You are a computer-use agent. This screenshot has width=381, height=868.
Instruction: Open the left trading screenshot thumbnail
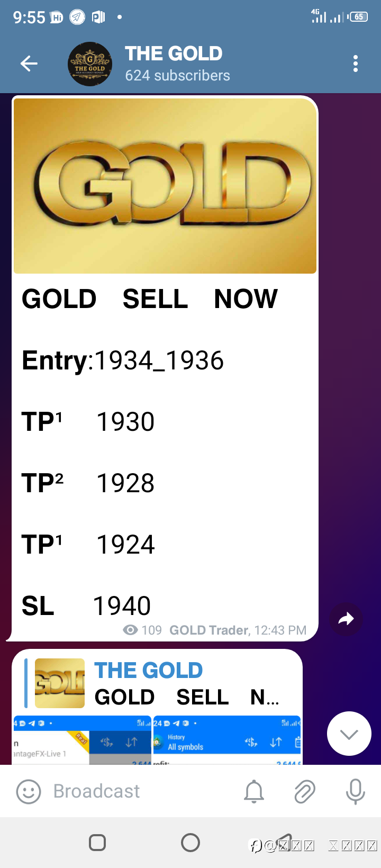(82, 740)
